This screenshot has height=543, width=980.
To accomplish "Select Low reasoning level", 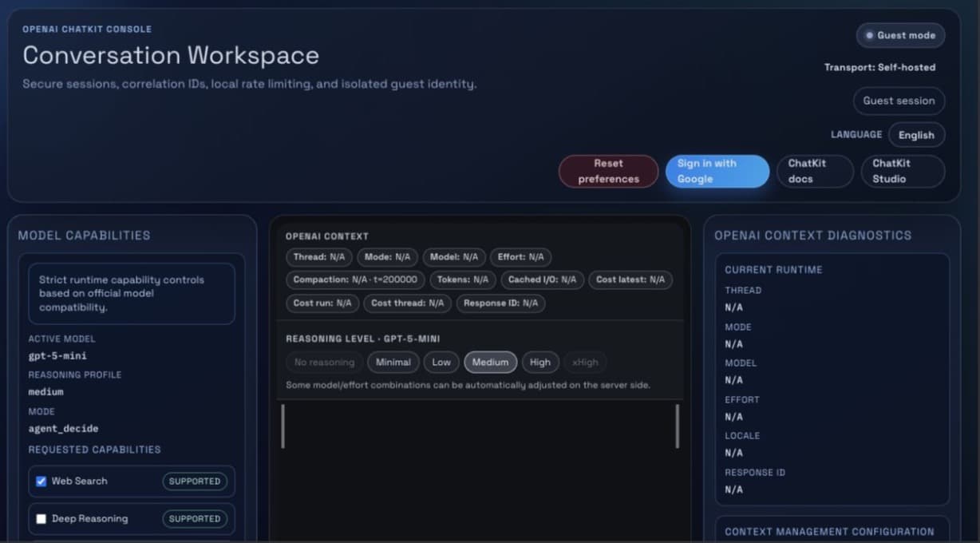I will pyautogui.click(x=441, y=363).
